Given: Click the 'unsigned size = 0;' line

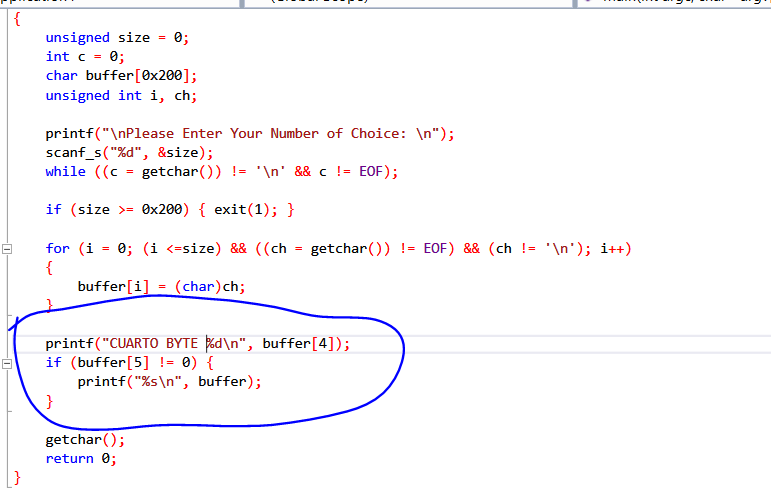Looking at the screenshot, I should click(116, 38).
